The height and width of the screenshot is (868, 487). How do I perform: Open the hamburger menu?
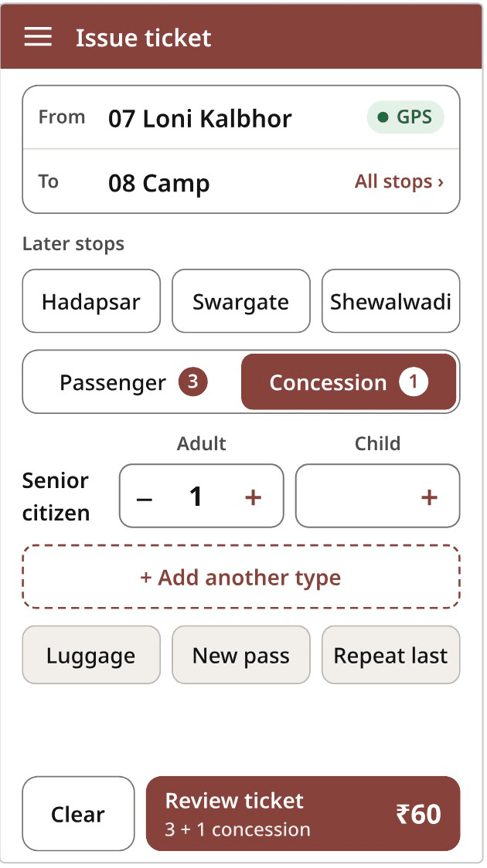pyautogui.click(x=38, y=38)
